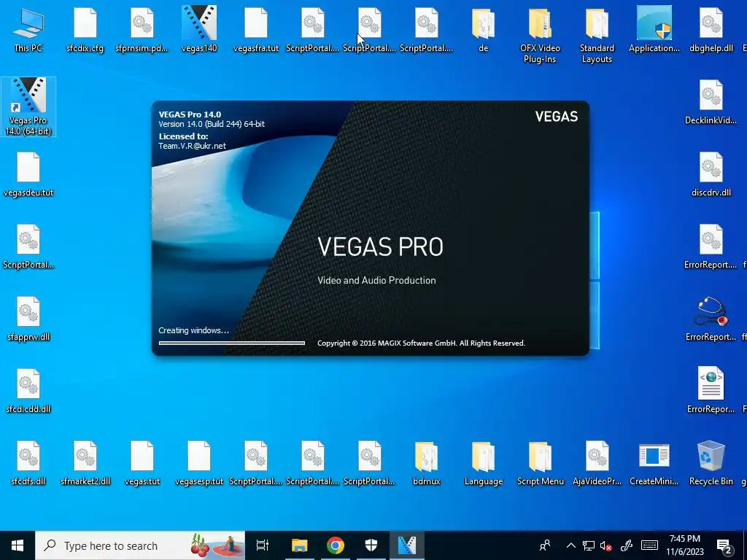Click the 'Type here to search' box
This screenshot has width=747, height=560.
pos(139,545)
